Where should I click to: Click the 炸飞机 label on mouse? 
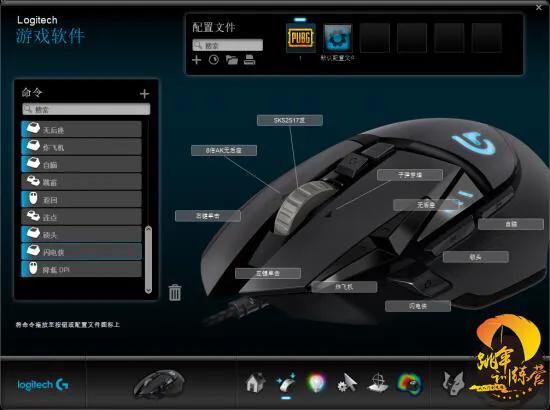pos(344,287)
